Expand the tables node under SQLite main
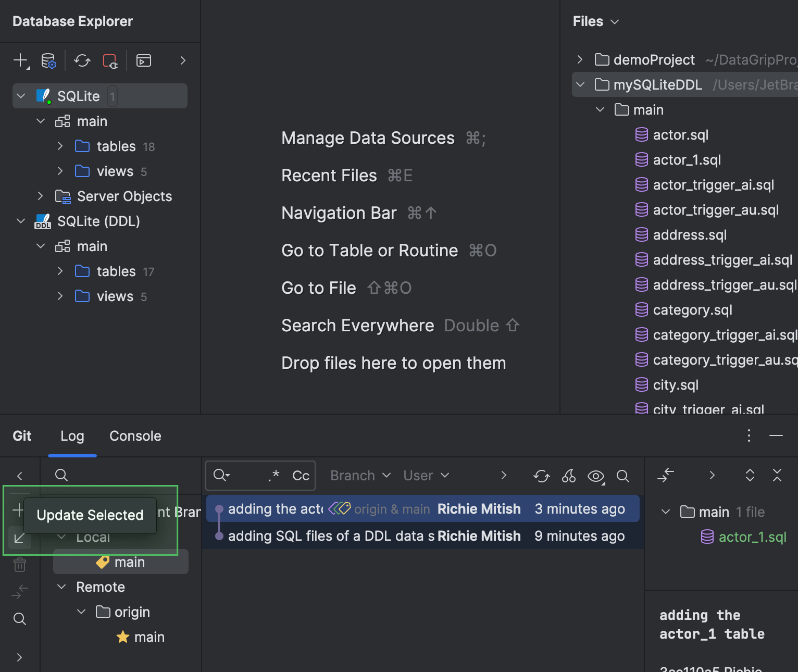The width and height of the screenshot is (798, 672). click(60, 146)
